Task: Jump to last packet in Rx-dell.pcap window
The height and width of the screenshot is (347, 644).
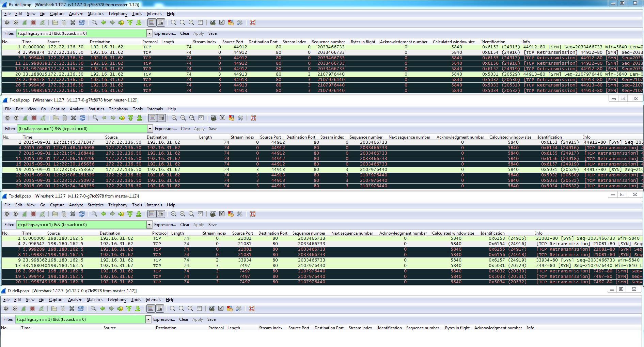Action: [139, 23]
